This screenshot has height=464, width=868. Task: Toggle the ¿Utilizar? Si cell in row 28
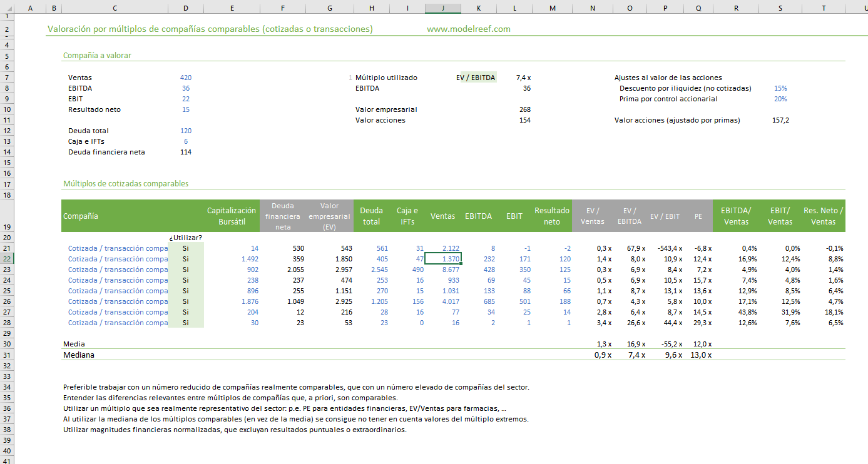click(186, 323)
